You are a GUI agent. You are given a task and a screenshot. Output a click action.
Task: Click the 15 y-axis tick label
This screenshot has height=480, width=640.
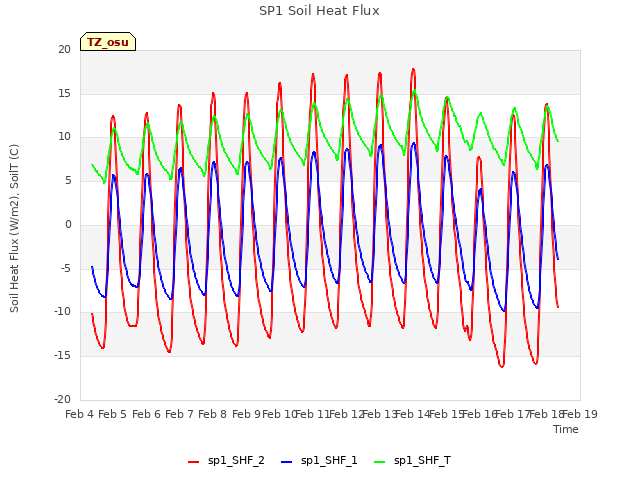[64, 93]
